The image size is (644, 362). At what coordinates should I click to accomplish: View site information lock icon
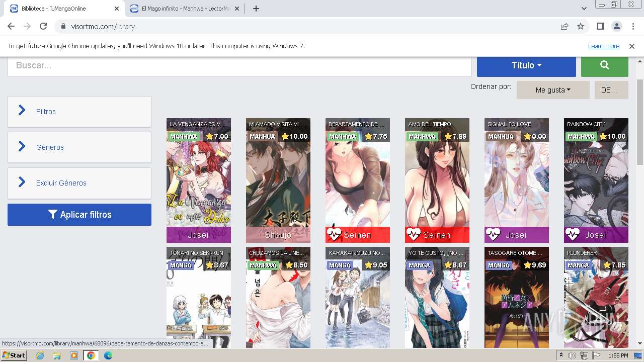click(x=63, y=27)
